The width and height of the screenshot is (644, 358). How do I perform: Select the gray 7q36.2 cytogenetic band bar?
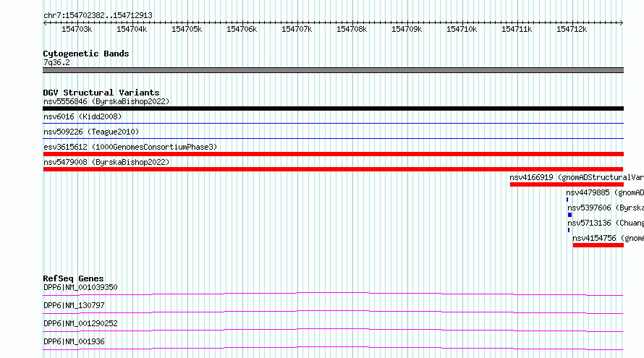pyautogui.click(x=333, y=70)
